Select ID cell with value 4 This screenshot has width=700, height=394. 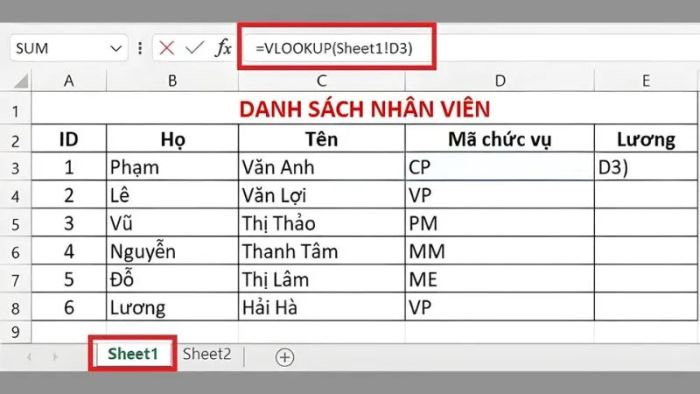click(x=69, y=251)
